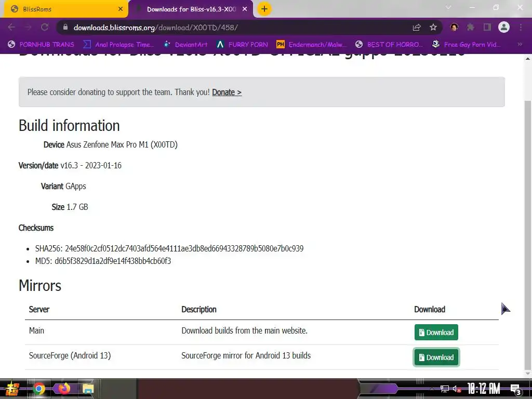Bookmark this page with the star icon
The width and height of the screenshot is (532, 399).
(x=433, y=27)
